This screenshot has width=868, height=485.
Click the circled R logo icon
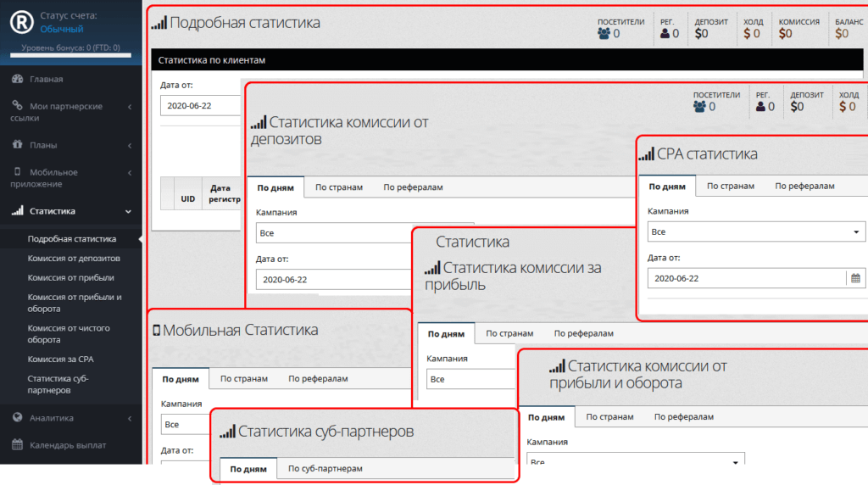21,22
